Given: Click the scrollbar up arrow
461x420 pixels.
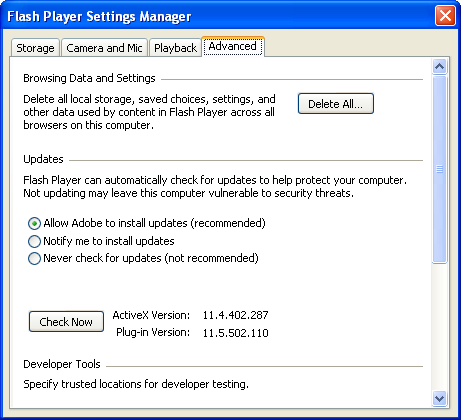Looking at the screenshot, I should click(440, 66).
